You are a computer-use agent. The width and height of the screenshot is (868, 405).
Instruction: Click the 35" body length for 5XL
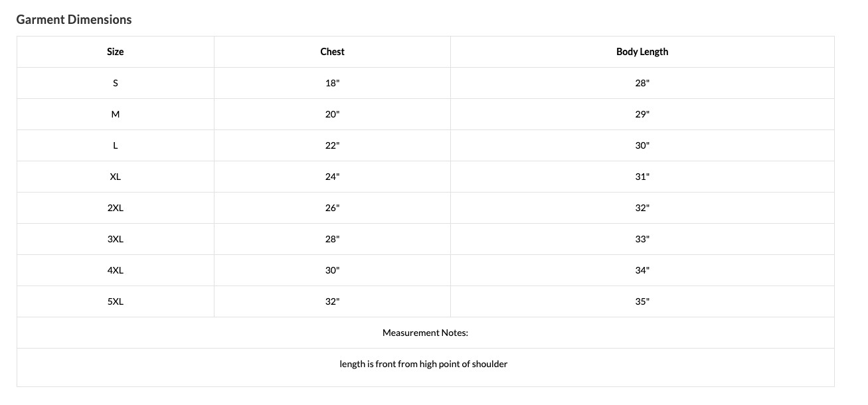coord(642,301)
